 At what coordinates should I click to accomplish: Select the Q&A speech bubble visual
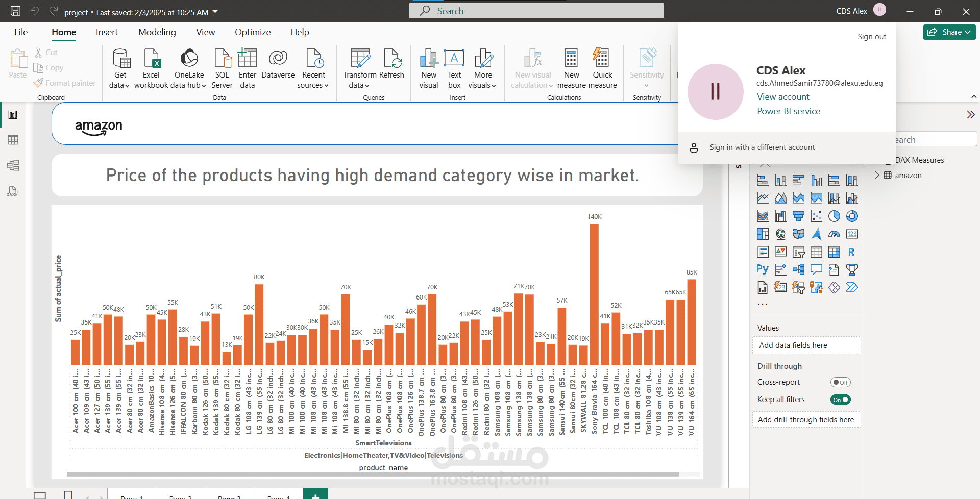pos(816,269)
